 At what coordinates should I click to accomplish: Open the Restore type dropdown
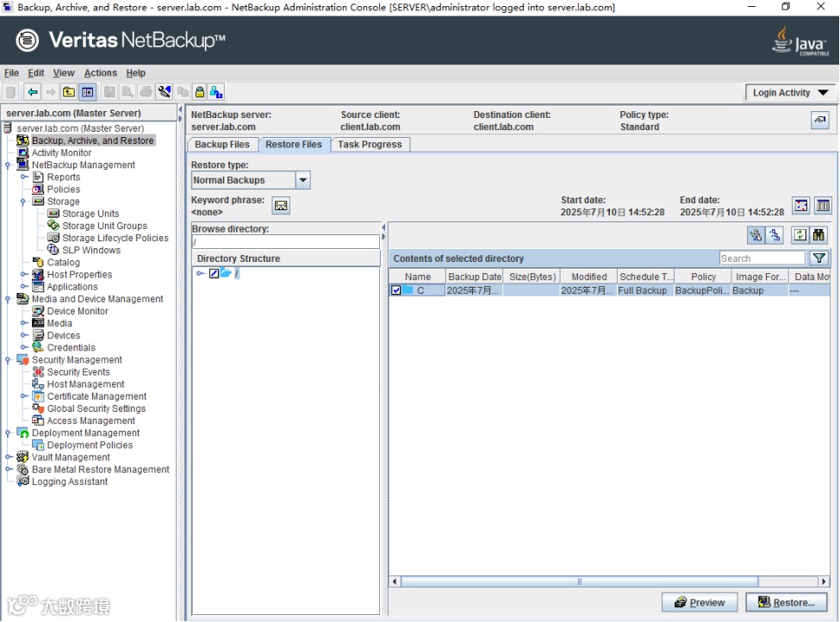click(x=302, y=180)
